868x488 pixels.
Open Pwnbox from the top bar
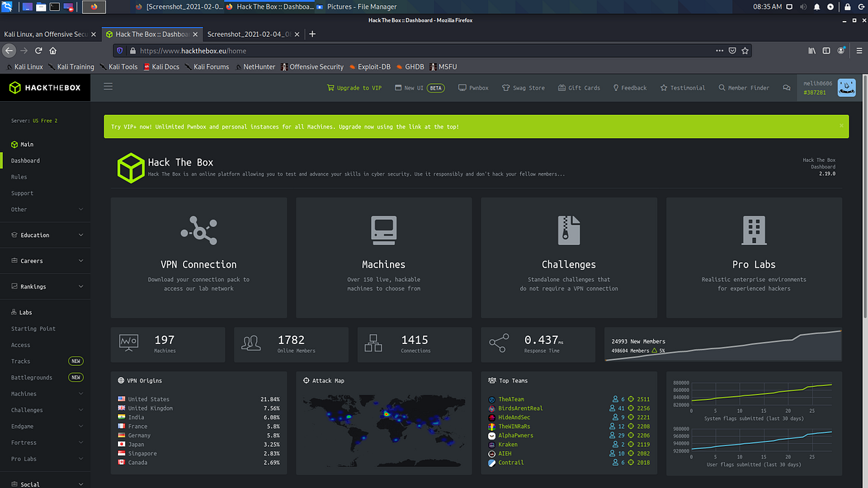click(474, 88)
